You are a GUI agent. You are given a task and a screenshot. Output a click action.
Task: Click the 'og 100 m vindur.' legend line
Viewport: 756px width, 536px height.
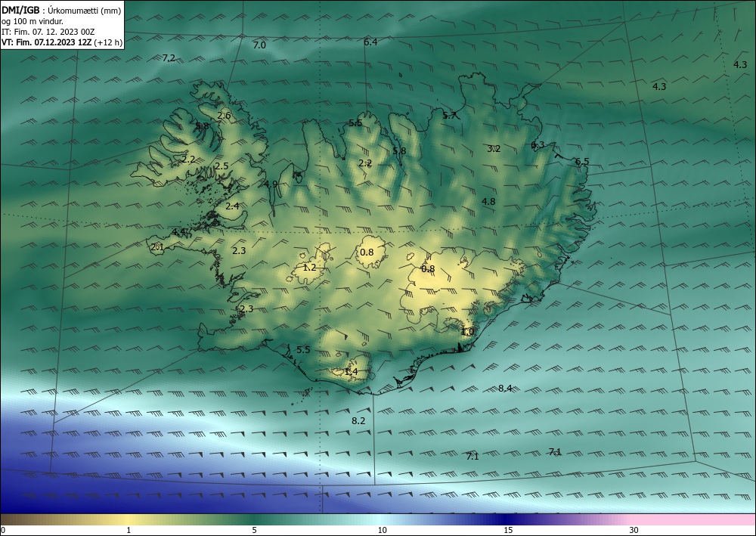33,21
